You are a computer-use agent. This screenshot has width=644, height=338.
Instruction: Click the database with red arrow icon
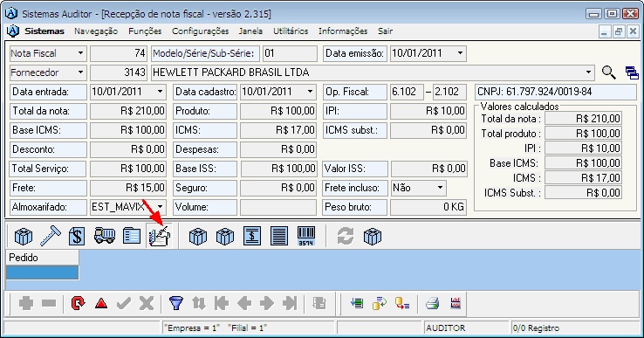(402, 303)
